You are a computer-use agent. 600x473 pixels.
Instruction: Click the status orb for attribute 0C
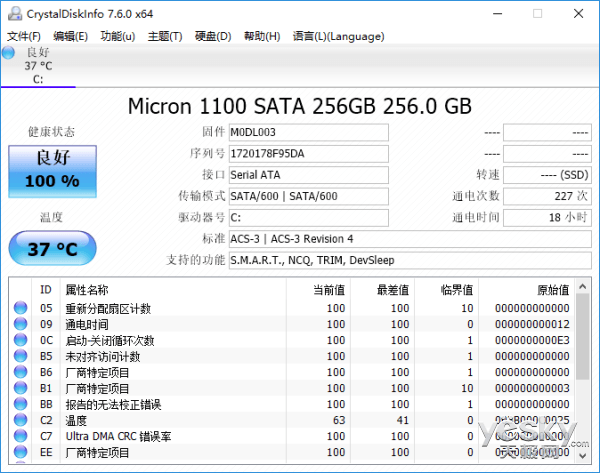click(x=20, y=340)
